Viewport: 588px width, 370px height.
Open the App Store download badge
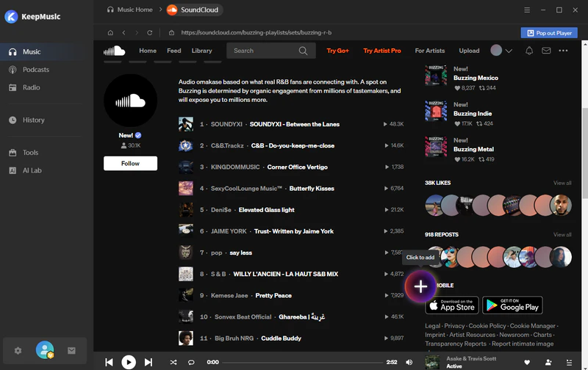(x=452, y=305)
